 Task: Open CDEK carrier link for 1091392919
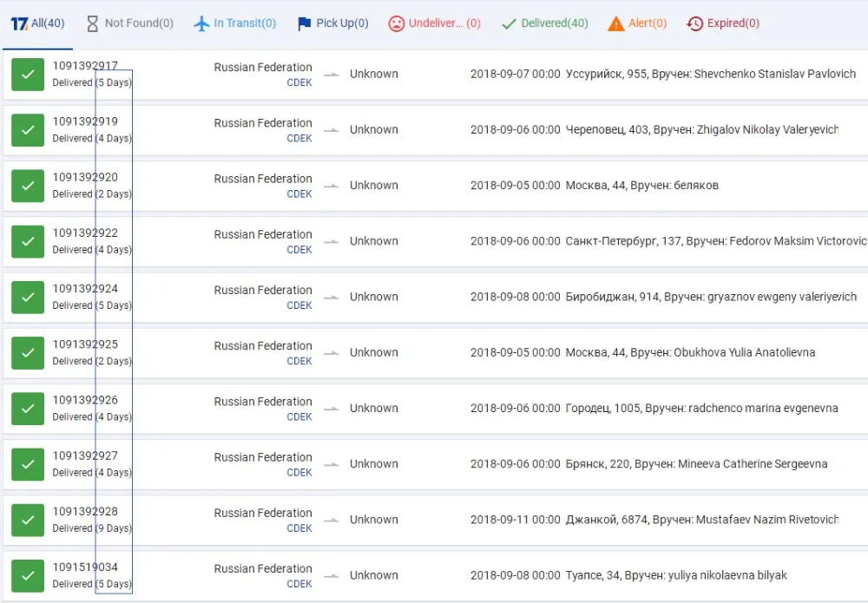click(x=299, y=138)
